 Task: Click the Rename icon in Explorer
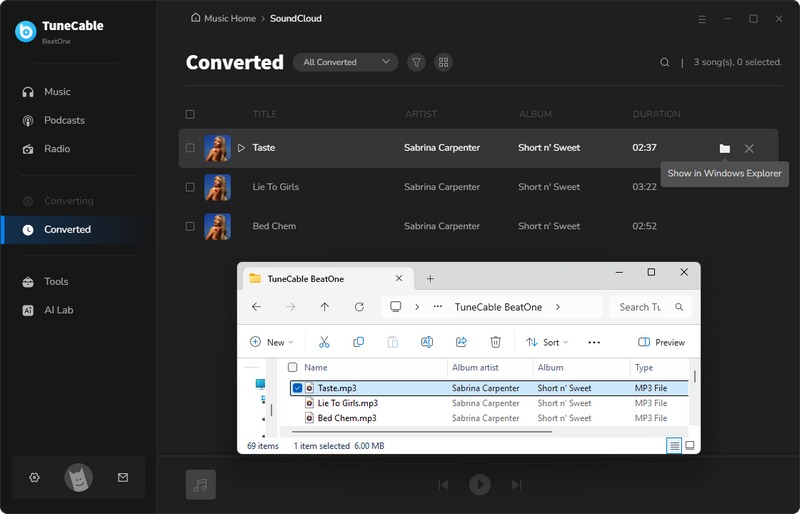427,342
